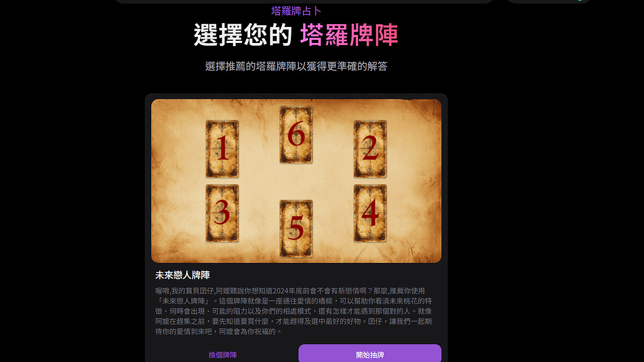Select top center card 6
Screen dimensions: 644x362
(x=296, y=135)
